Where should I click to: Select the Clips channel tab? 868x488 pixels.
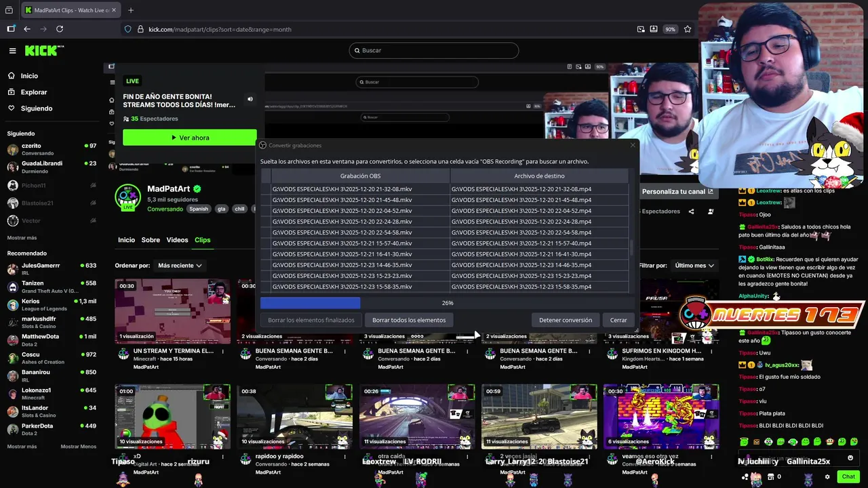(202, 240)
